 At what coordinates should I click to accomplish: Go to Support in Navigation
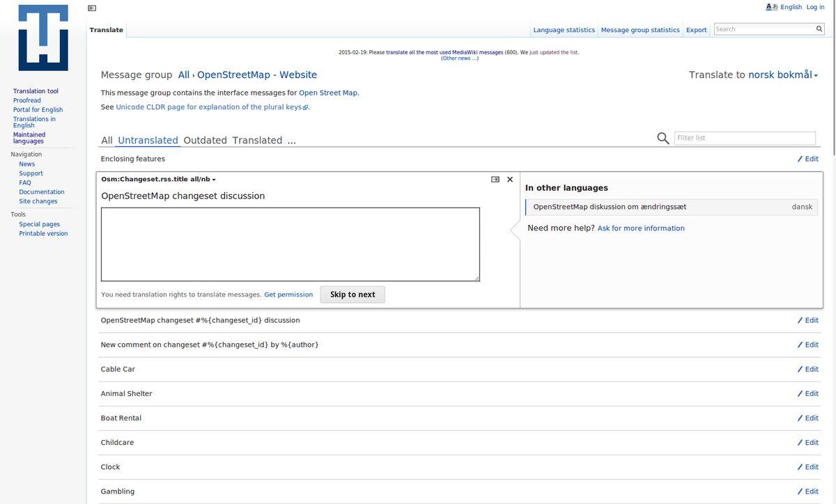(x=31, y=173)
